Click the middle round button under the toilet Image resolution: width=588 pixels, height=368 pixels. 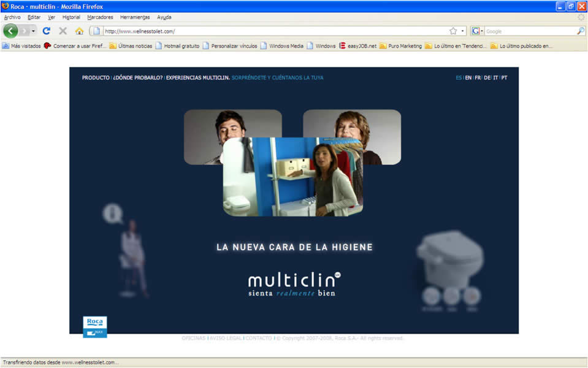click(451, 296)
